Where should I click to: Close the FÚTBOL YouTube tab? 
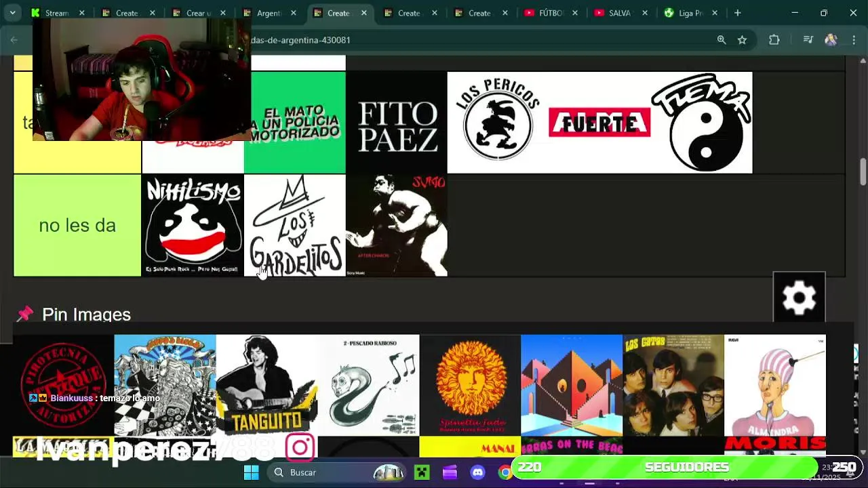[x=574, y=13]
